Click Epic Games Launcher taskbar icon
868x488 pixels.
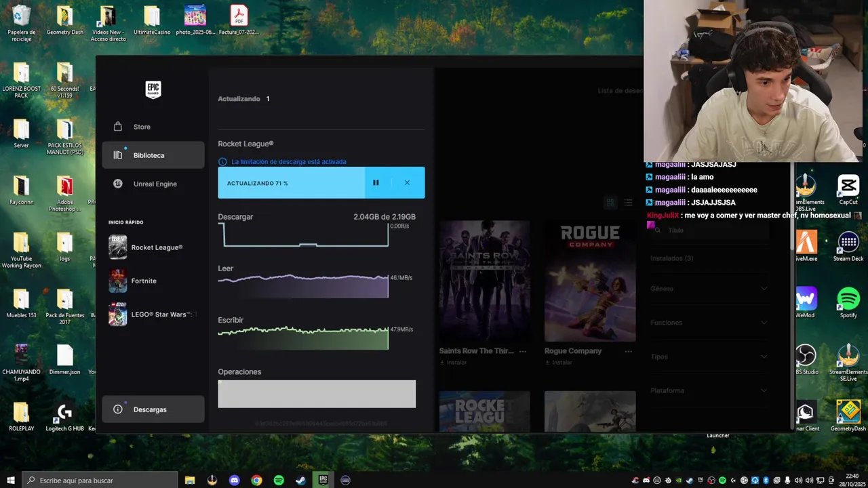323,480
